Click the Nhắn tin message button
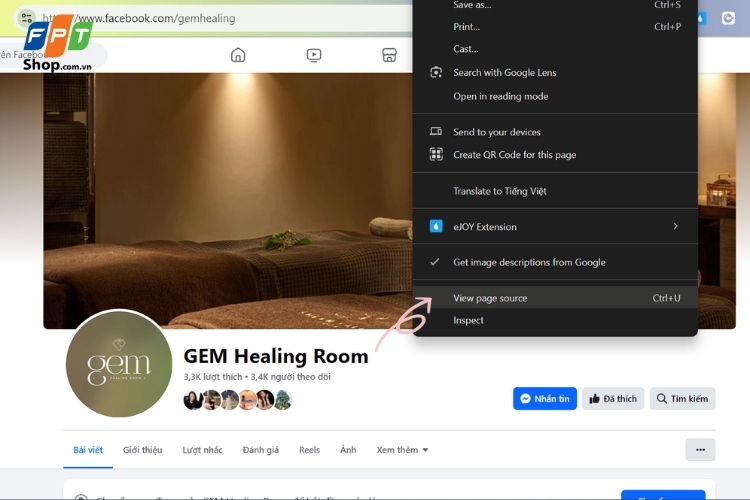The height and width of the screenshot is (500, 750). pos(545,399)
